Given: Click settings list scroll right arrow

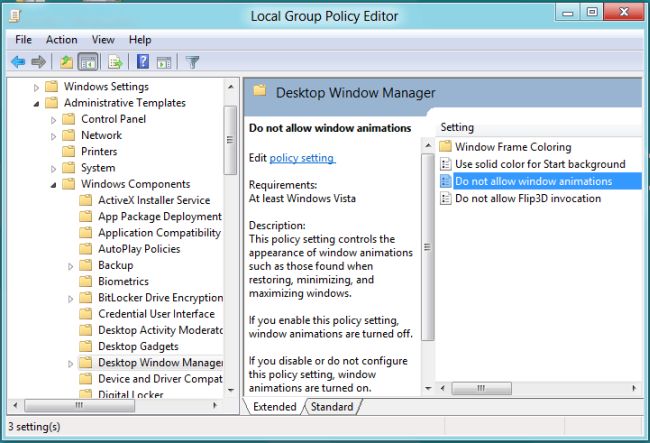Looking at the screenshot, I should (x=634, y=388).
